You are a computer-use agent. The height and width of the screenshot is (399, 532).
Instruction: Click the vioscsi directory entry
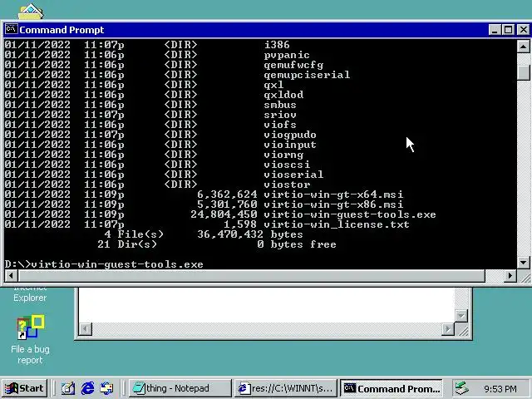point(287,165)
